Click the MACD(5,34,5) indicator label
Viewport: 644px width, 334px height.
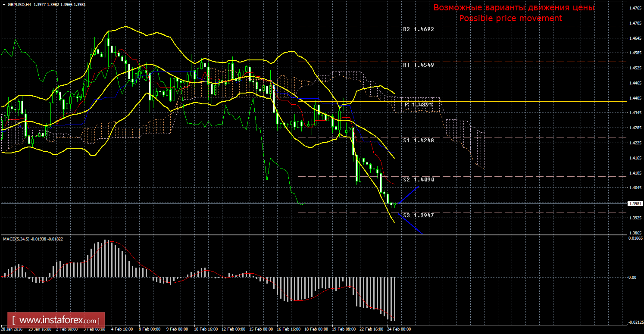33,239
